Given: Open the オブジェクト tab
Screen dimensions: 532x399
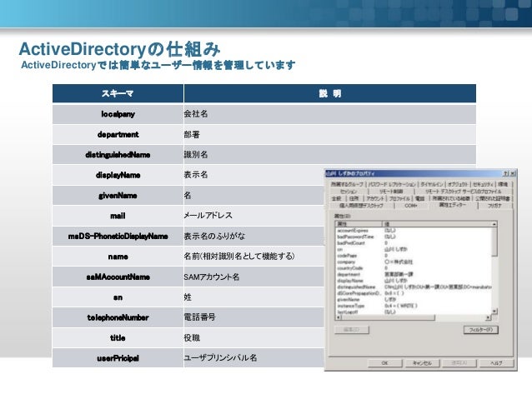Looking at the screenshot, I should (x=458, y=184).
